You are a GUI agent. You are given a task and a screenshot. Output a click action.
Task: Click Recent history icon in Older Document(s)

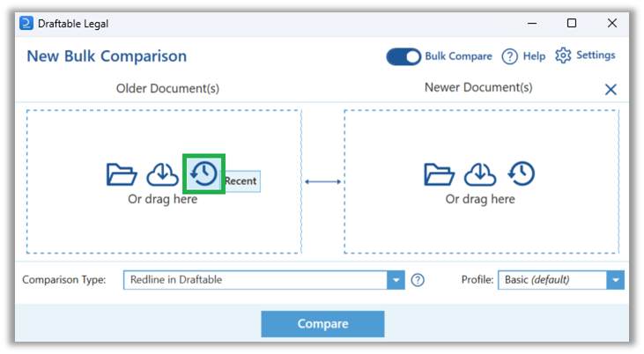click(204, 173)
